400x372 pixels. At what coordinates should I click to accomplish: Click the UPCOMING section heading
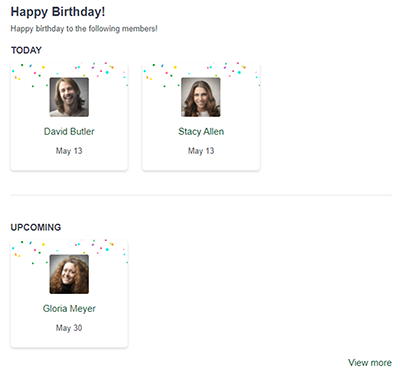36,227
